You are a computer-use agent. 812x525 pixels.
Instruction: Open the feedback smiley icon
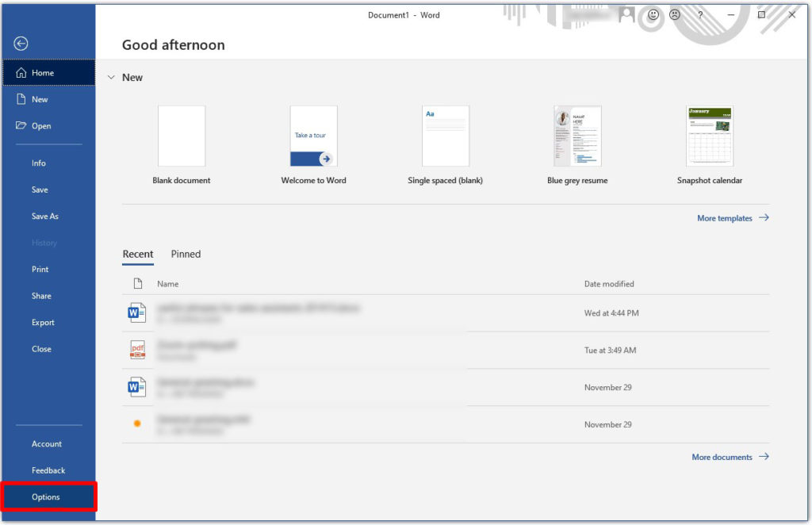(652, 15)
